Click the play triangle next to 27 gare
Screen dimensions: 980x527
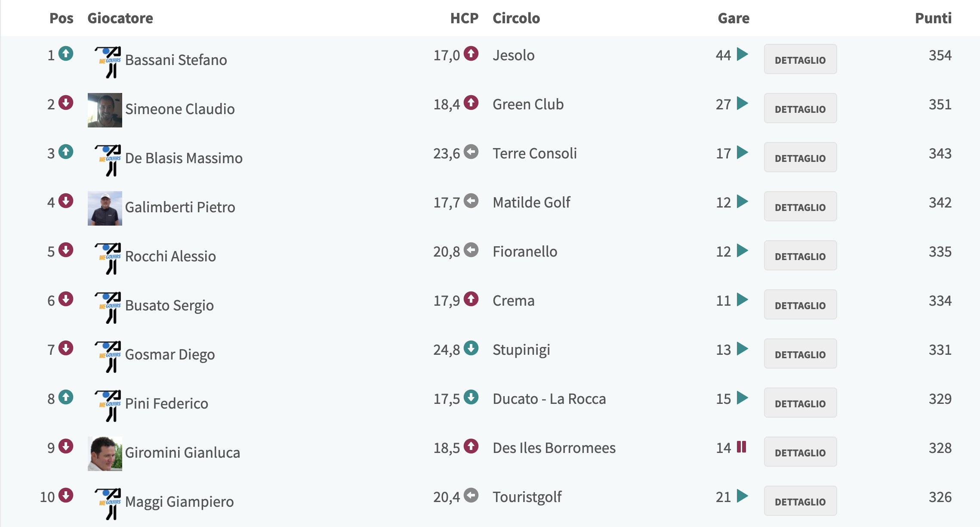(x=742, y=103)
